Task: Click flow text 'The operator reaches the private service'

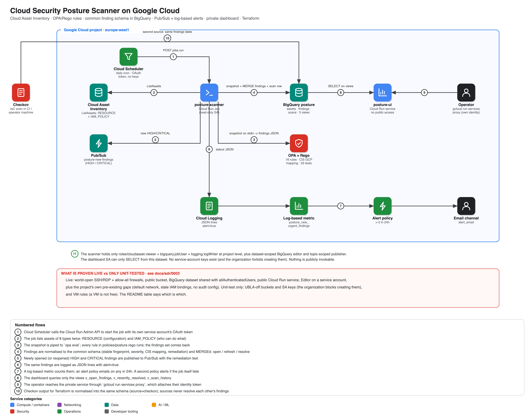Action: coord(113,385)
